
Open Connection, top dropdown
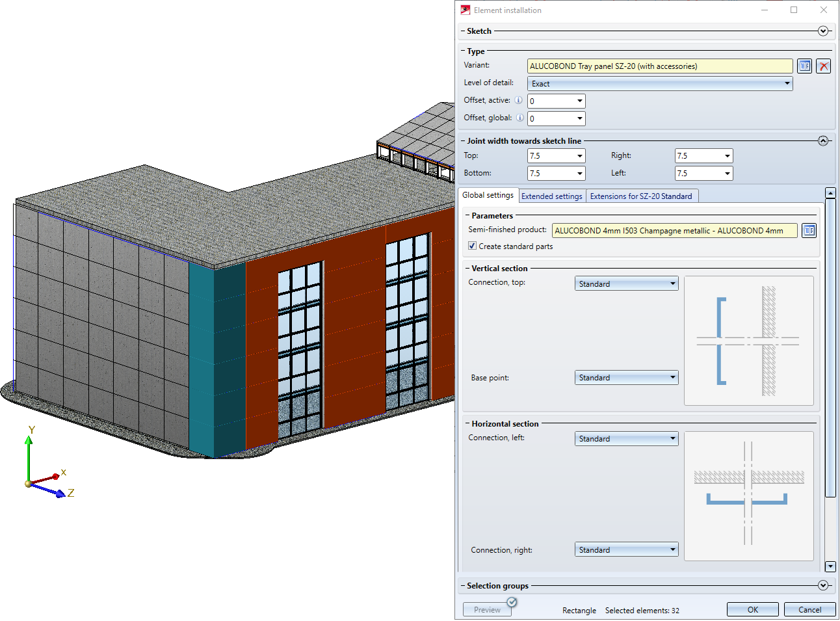click(626, 284)
